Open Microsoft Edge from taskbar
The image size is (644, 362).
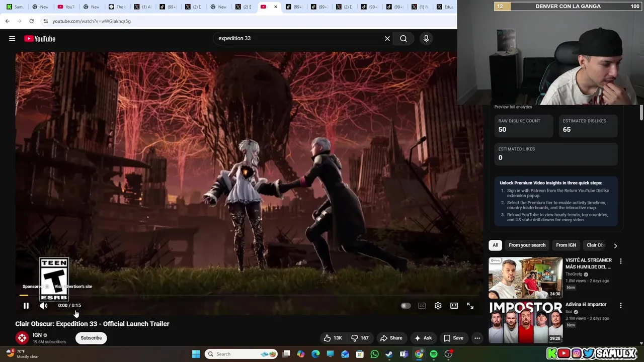pos(315,354)
